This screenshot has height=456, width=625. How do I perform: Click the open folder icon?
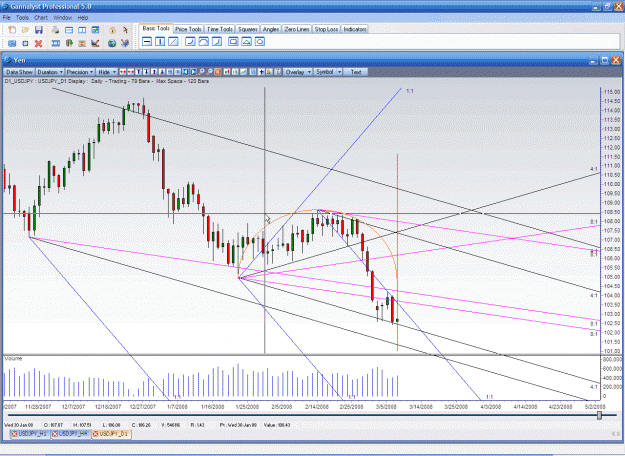(25, 30)
